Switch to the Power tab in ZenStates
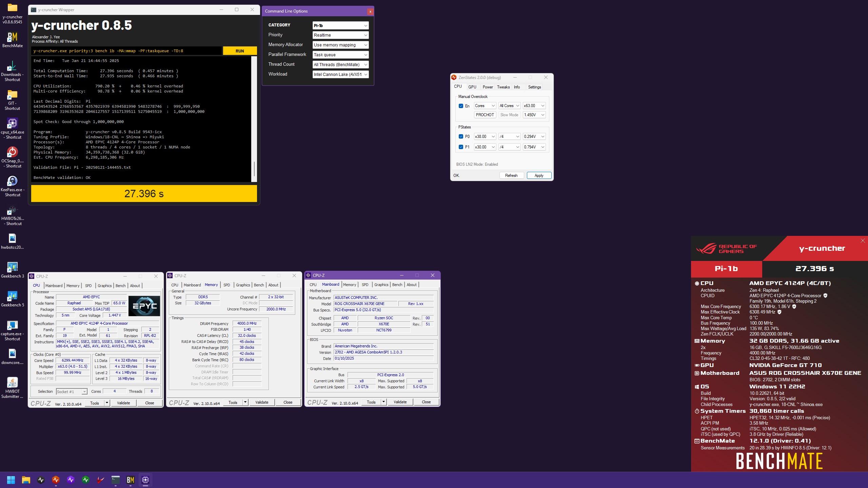The image size is (868, 488). (x=488, y=87)
